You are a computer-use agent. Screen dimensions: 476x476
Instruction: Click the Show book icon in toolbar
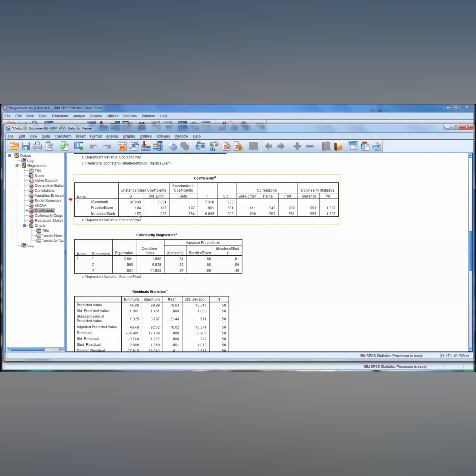(x=338, y=146)
